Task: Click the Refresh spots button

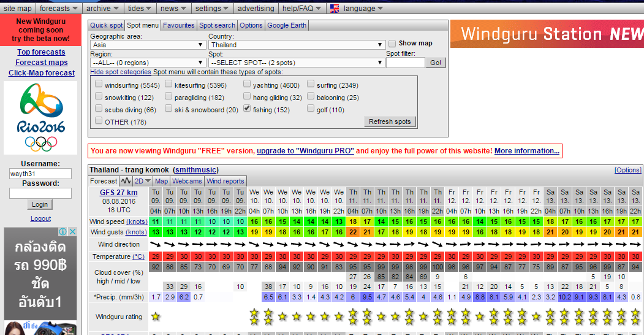Action: click(390, 121)
